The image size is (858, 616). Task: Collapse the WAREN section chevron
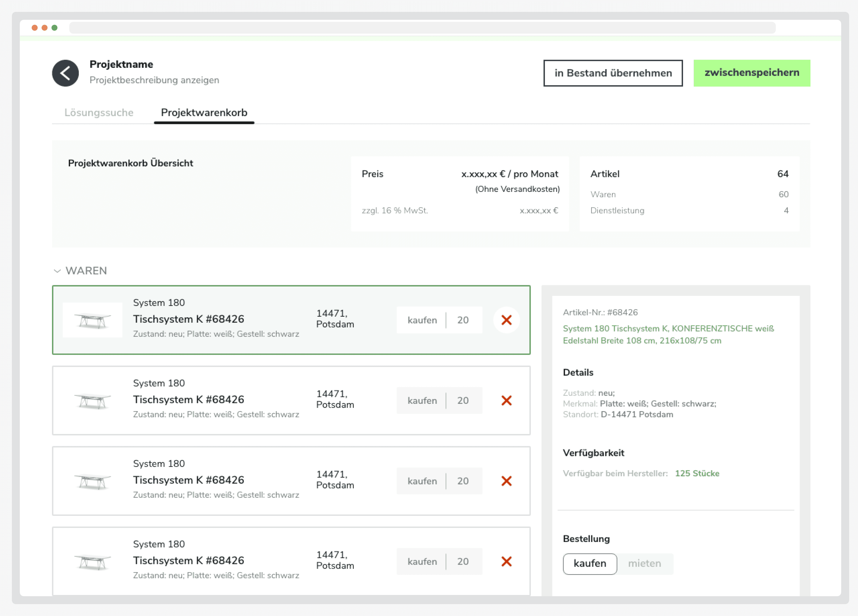tap(57, 271)
